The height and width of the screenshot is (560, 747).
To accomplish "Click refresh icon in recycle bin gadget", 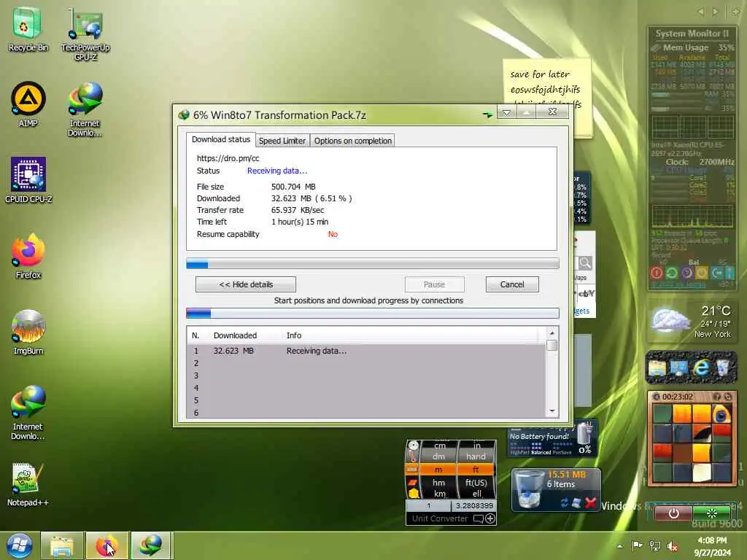I will coord(565,503).
